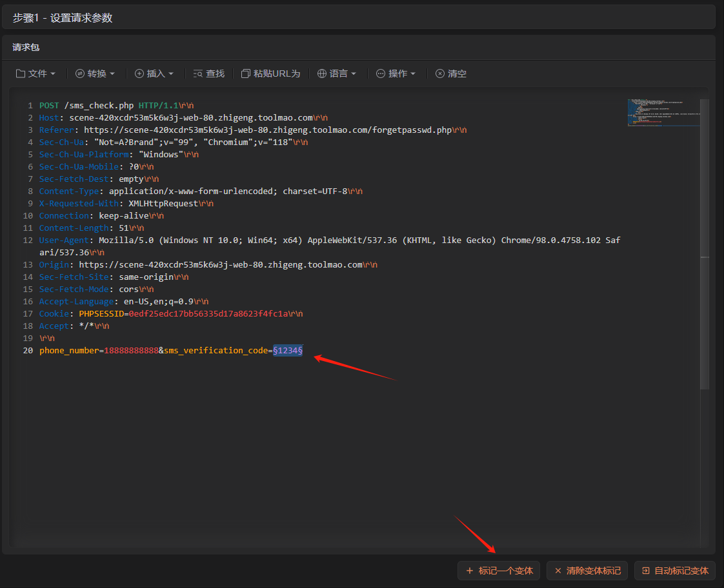The height and width of the screenshot is (588, 724).
Task: Click sms_verification_code parameter name
Action: (x=216, y=351)
